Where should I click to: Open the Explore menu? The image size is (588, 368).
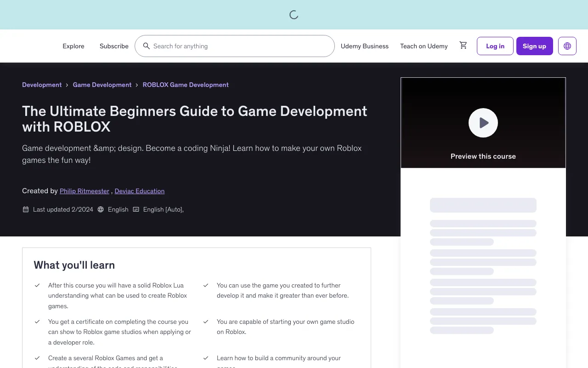pos(73,46)
